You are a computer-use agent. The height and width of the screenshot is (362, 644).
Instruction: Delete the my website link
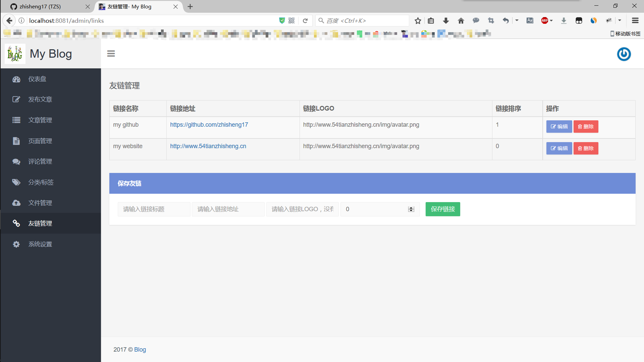click(x=586, y=148)
